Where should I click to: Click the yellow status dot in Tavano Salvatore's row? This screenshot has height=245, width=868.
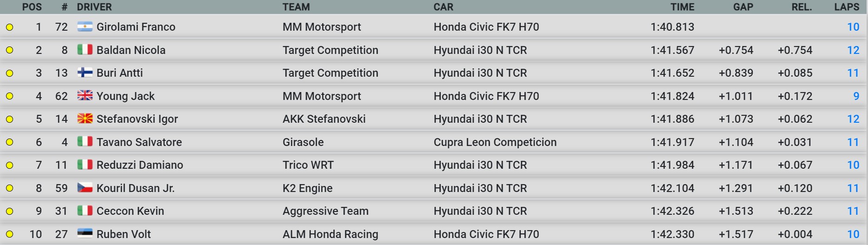click(x=9, y=142)
